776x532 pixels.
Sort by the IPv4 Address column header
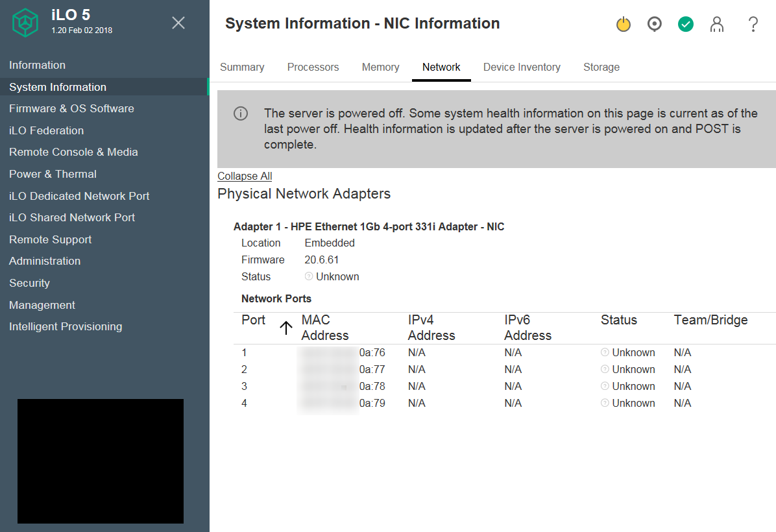pyautogui.click(x=431, y=328)
